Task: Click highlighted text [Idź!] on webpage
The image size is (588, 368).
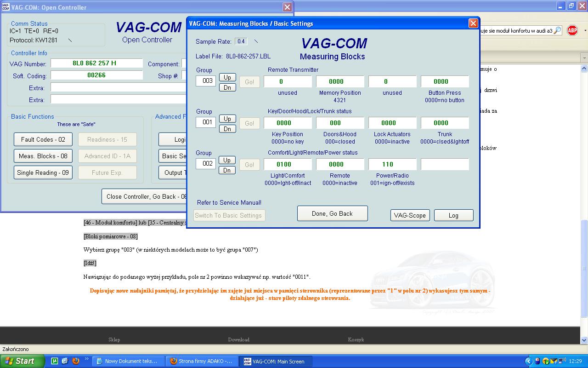Action: click(x=90, y=263)
